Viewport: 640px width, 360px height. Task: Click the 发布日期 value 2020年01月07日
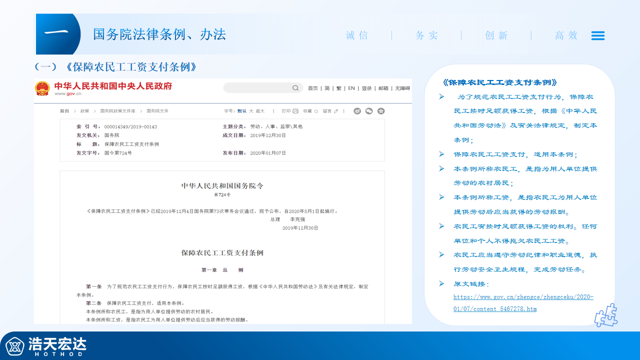click(268, 153)
